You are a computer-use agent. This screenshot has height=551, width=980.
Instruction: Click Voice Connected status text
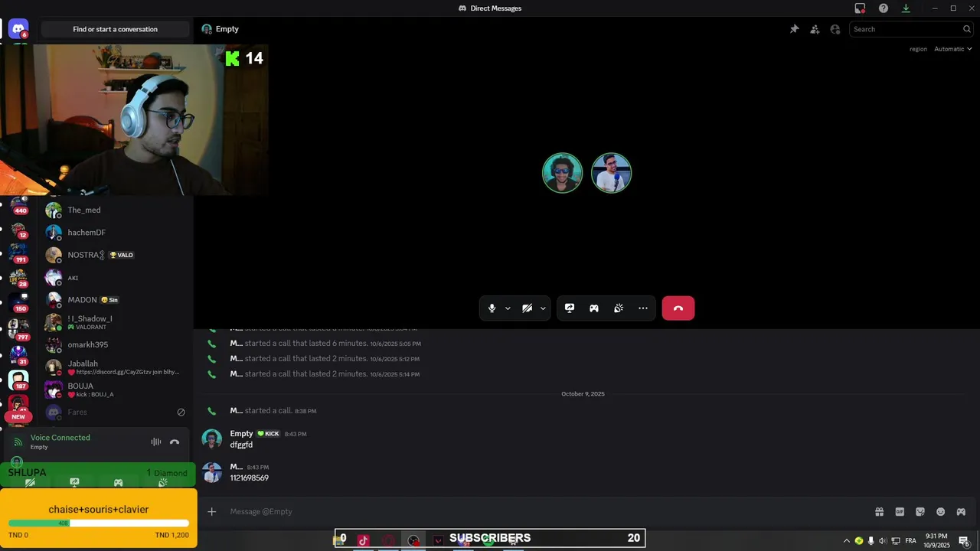pos(60,438)
